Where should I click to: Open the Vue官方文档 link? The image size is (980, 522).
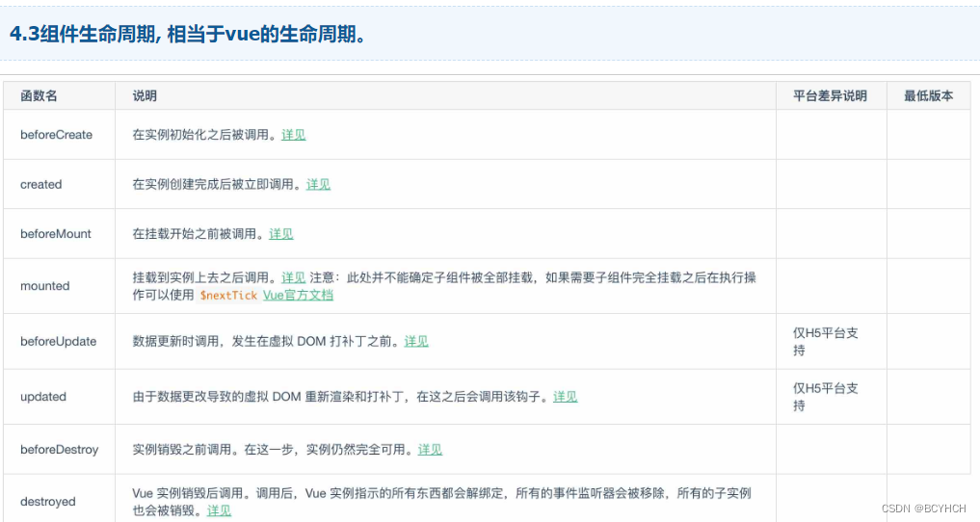(298, 295)
